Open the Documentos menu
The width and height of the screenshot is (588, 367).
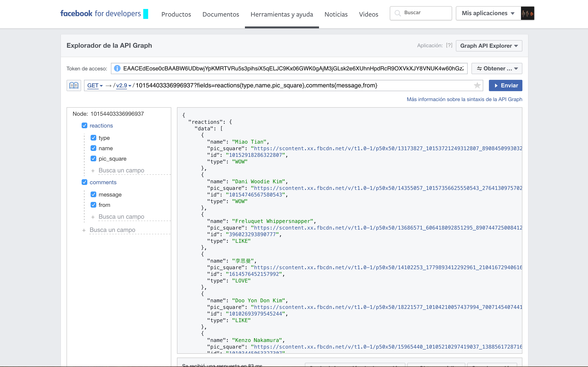click(x=221, y=14)
